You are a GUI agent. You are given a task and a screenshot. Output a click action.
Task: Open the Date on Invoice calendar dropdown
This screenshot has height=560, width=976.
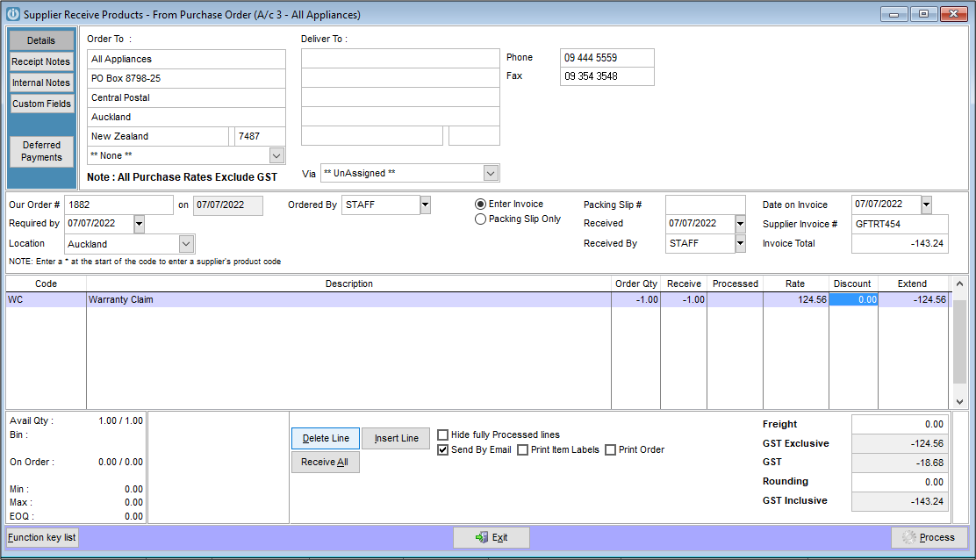click(x=926, y=204)
